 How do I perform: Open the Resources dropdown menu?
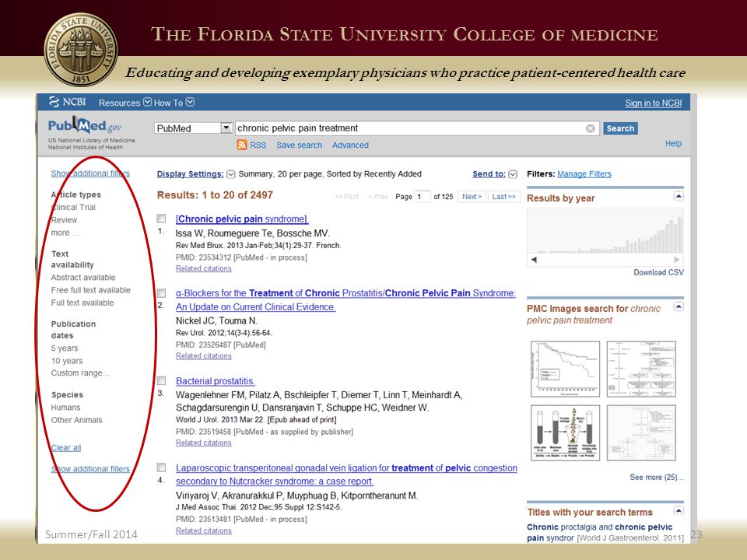[x=124, y=103]
